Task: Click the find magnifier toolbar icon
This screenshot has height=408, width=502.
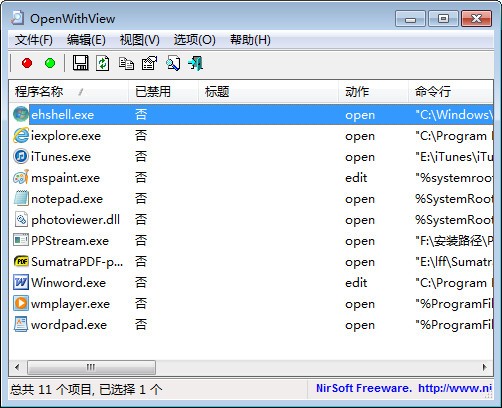Action: pos(173,63)
